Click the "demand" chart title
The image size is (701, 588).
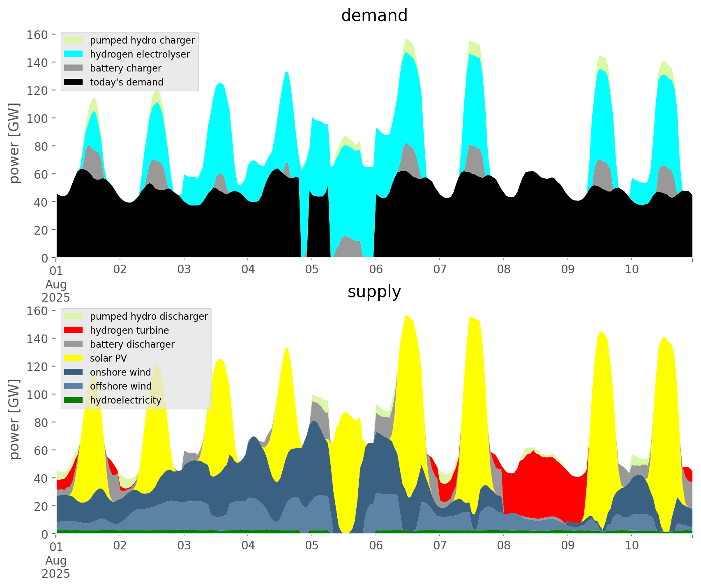click(x=374, y=16)
